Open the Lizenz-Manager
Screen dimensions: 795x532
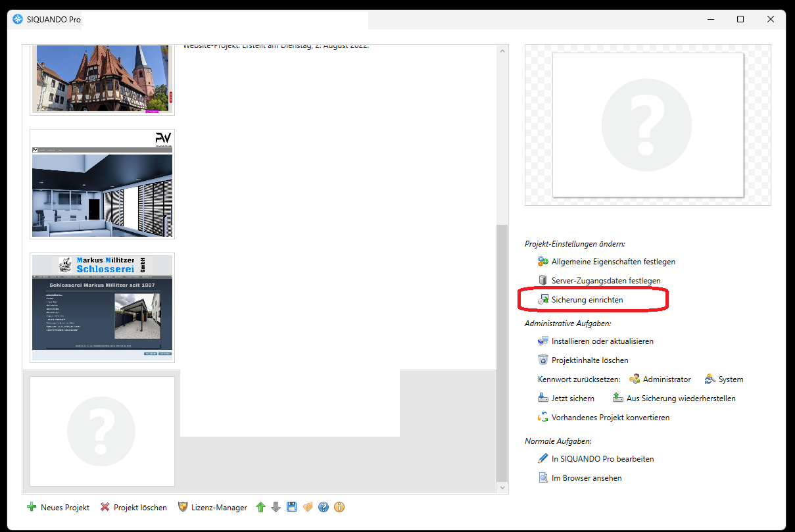click(212, 508)
